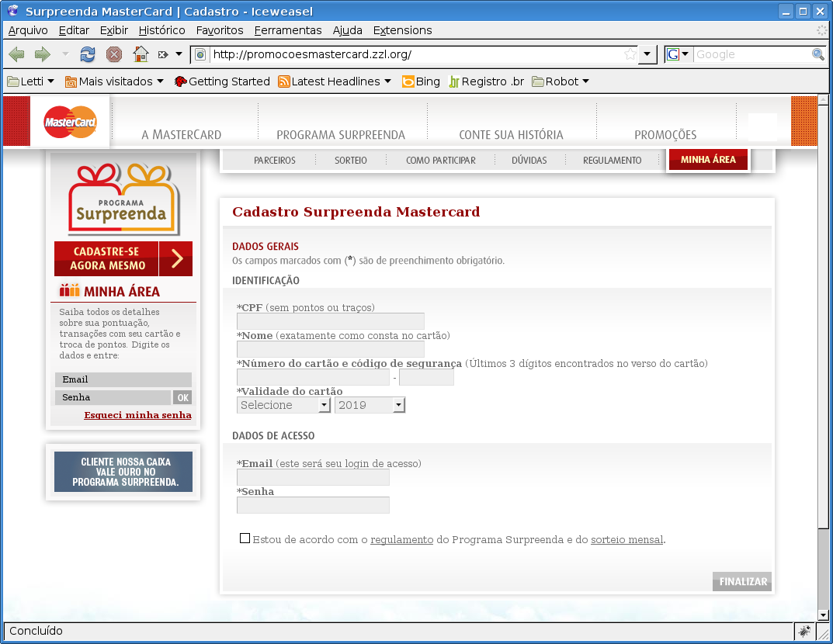Go to the Home page icon

[x=141, y=54]
